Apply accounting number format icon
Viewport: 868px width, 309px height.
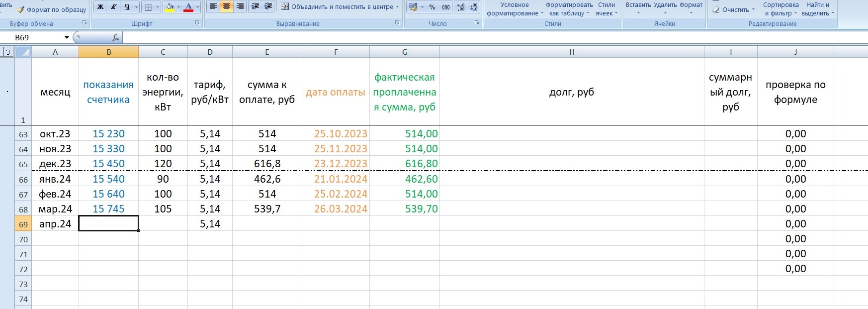[413, 7]
